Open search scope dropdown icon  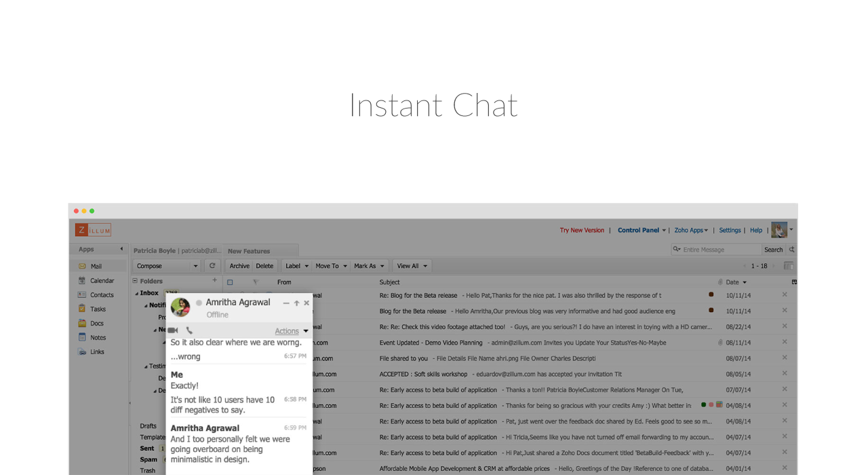[676, 249]
